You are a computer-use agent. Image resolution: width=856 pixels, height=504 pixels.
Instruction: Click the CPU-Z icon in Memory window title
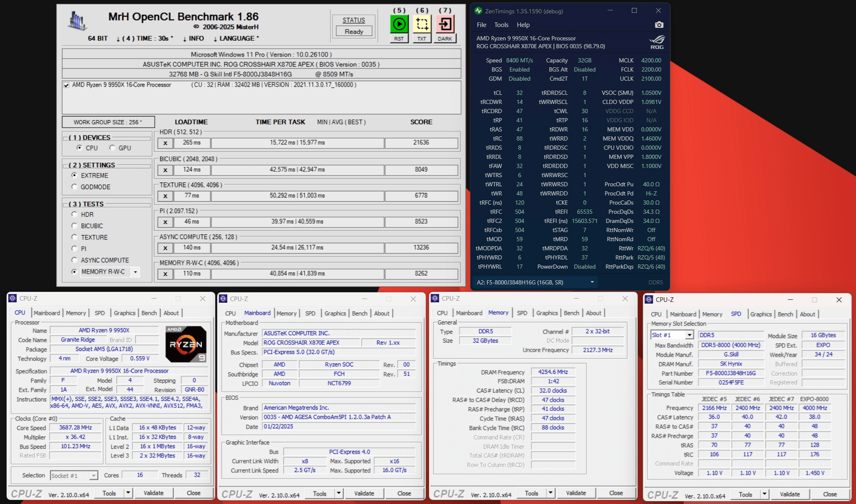click(x=435, y=298)
